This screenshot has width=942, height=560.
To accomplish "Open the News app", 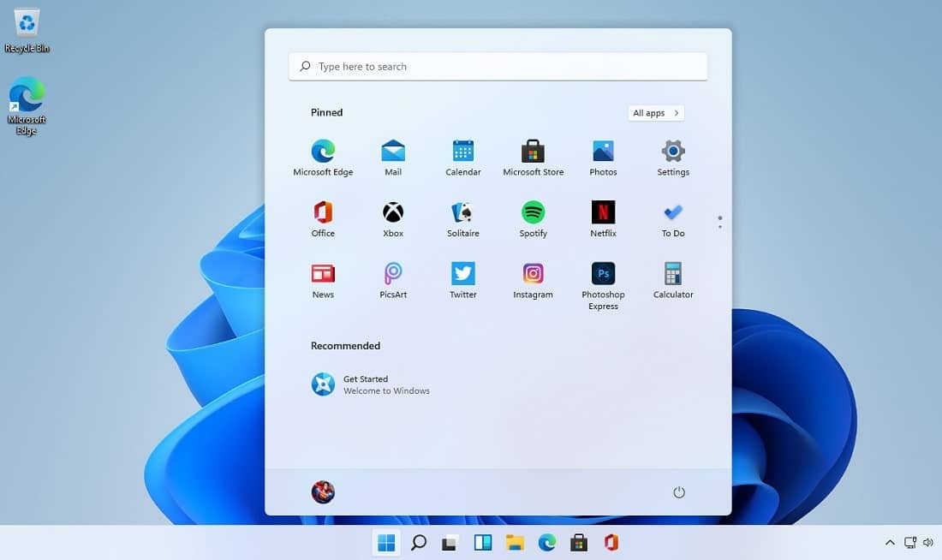I will click(323, 281).
